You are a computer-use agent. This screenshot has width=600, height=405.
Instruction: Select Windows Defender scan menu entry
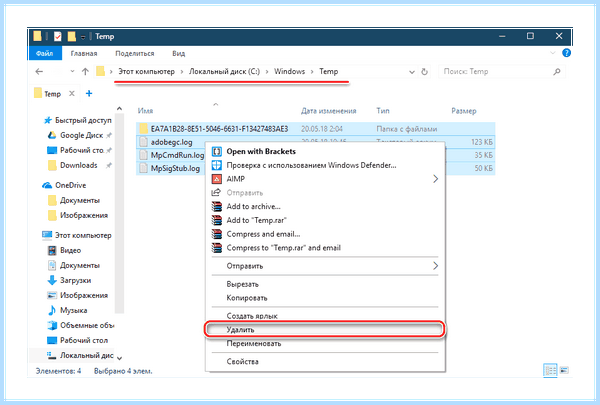[x=325, y=165]
